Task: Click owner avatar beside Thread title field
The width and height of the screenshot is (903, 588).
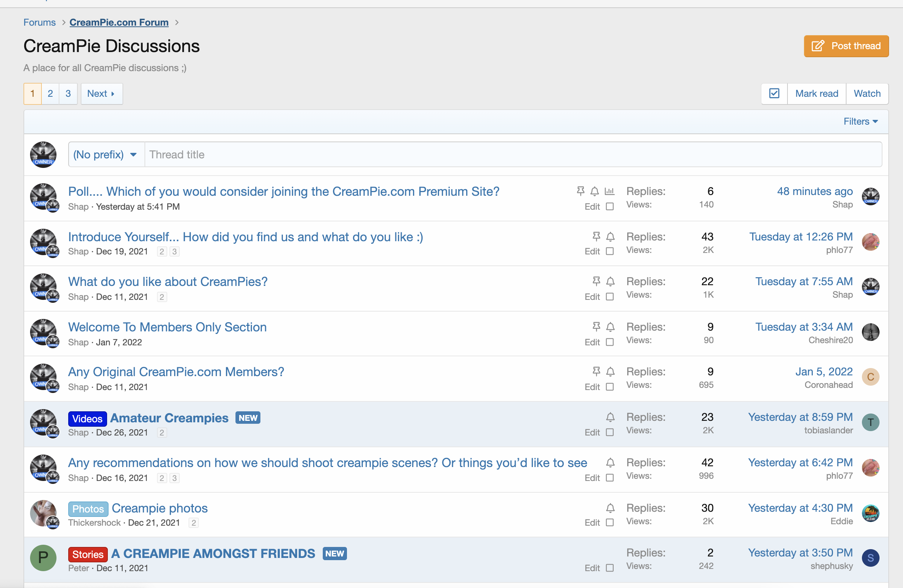Action: pos(43,155)
